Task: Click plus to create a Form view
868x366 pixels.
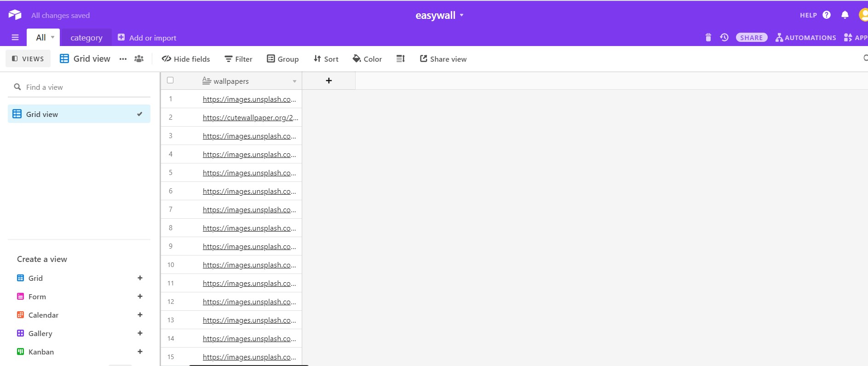Action: point(140,296)
